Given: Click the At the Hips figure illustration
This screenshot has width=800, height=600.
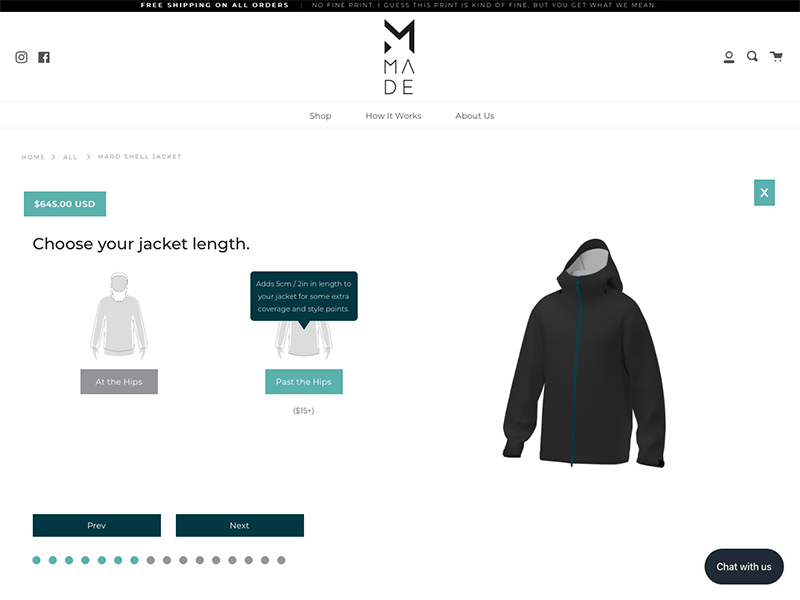Looking at the screenshot, I should [119, 316].
